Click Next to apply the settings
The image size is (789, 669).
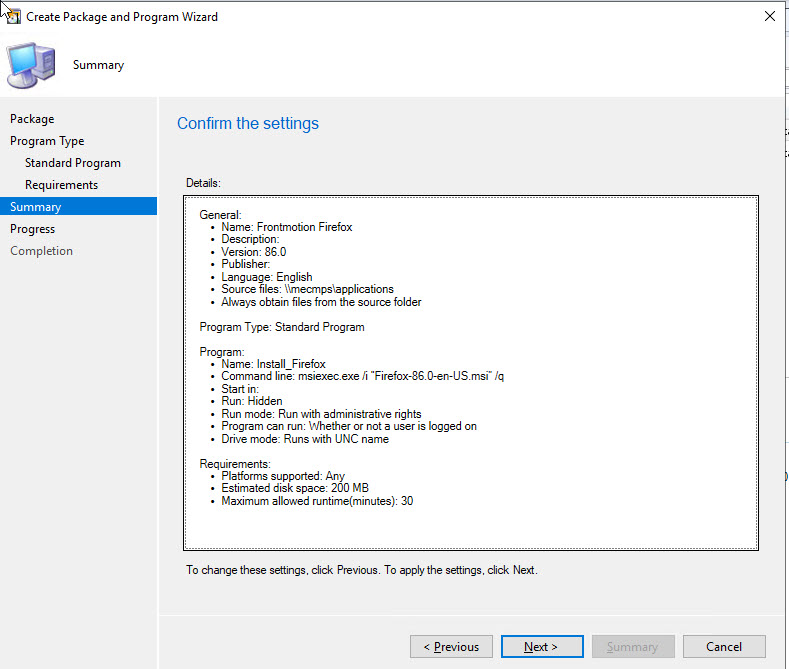click(542, 647)
